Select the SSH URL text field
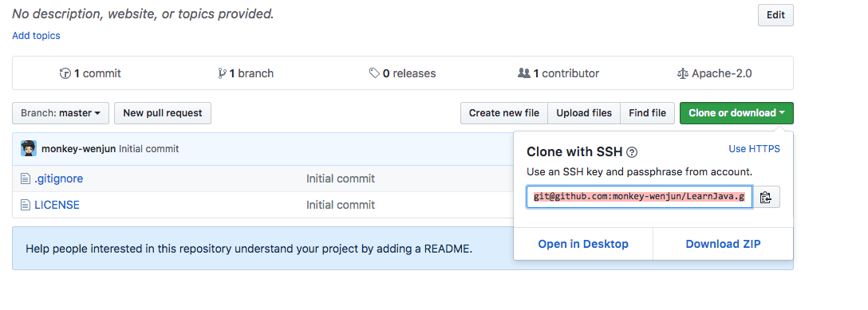The width and height of the screenshot is (868, 310). click(639, 197)
